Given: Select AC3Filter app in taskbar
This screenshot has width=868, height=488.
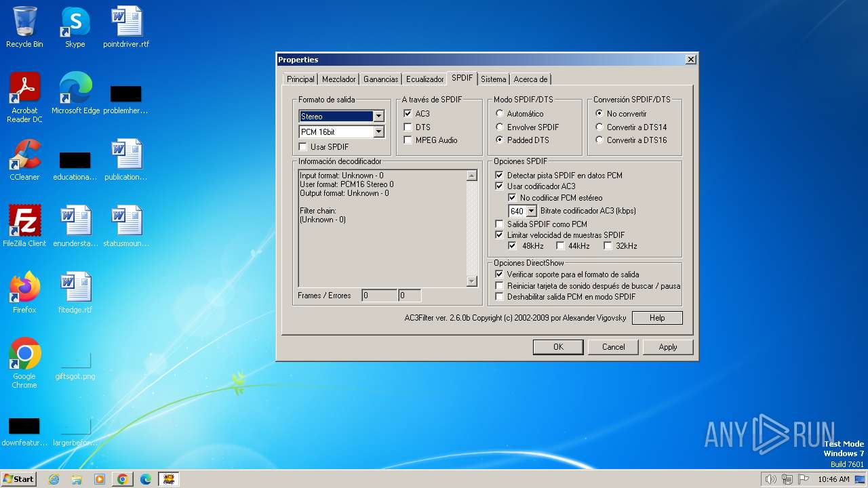Looking at the screenshot, I should coord(168,479).
